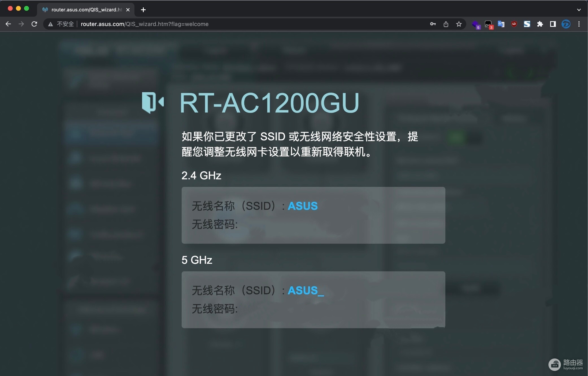Click the router logo beside RT-AC1200GU
Screen dimensions: 588x376
pos(153,102)
